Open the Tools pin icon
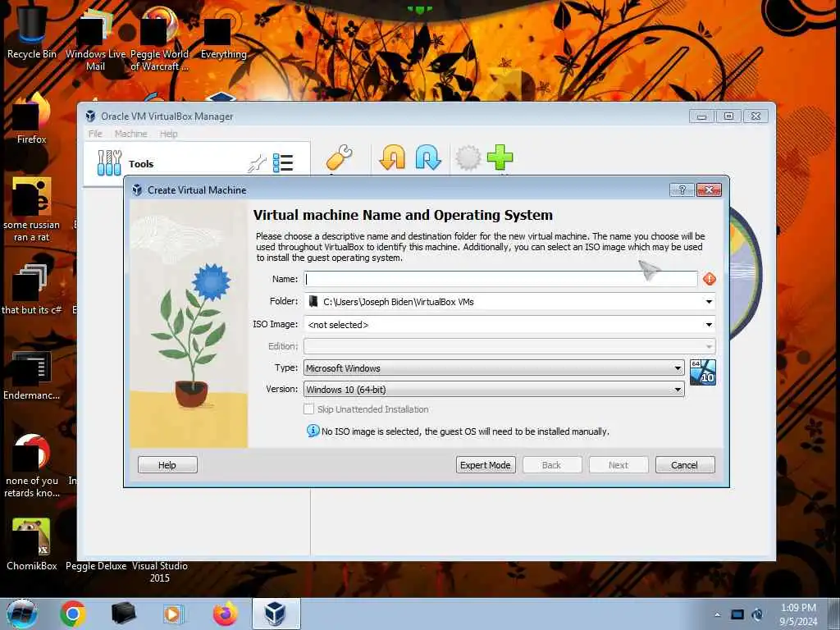The height and width of the screenshot is (630, 840). (257, 163)
